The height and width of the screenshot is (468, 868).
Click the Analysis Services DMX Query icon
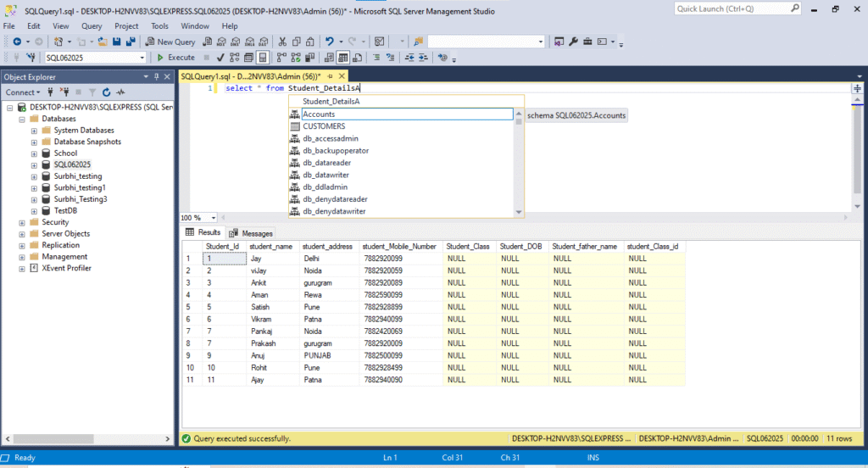pos(236,42)
